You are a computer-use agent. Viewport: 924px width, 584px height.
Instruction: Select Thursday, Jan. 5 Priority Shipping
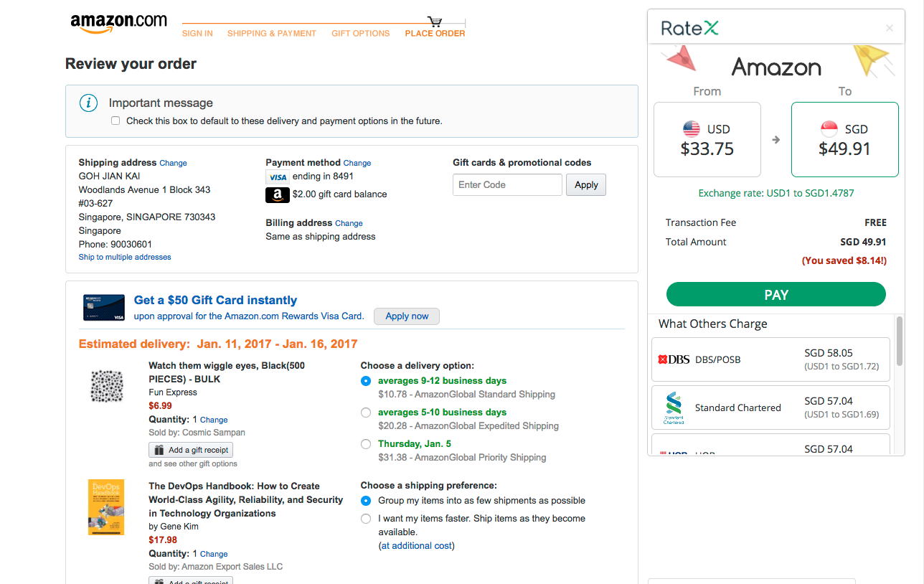(x=366, y=444)
